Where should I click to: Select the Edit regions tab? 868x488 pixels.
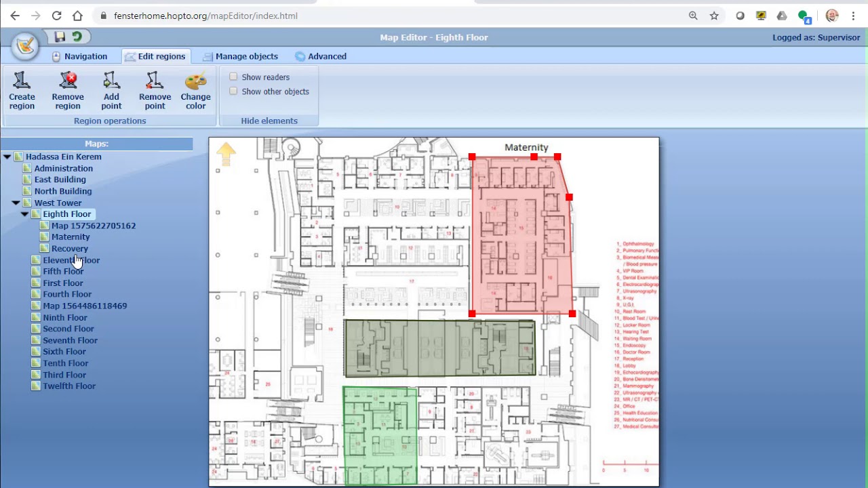(x=155, y=56)
